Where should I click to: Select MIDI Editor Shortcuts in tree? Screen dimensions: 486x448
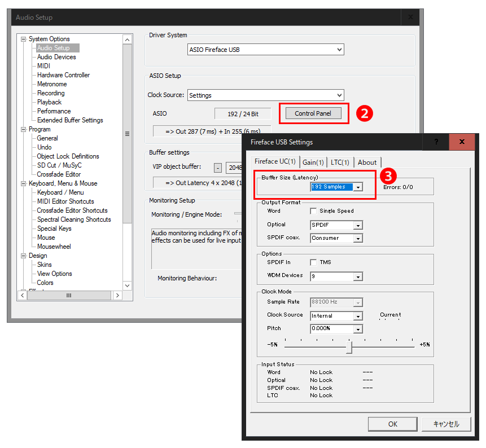click(x=65, y=201)
